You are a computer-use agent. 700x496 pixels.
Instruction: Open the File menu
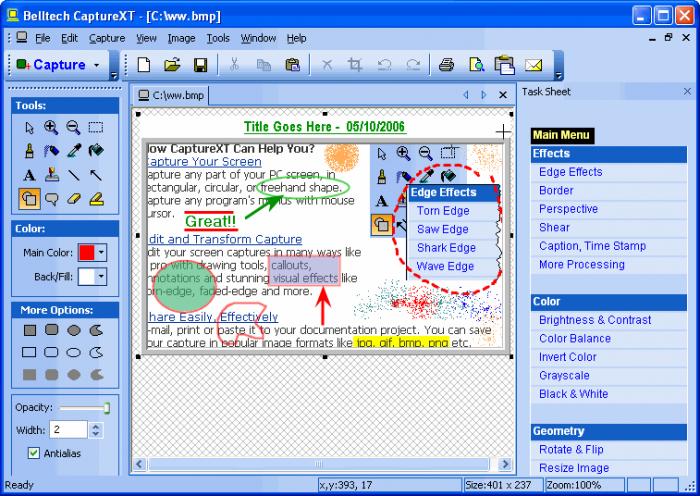[42, 38]
